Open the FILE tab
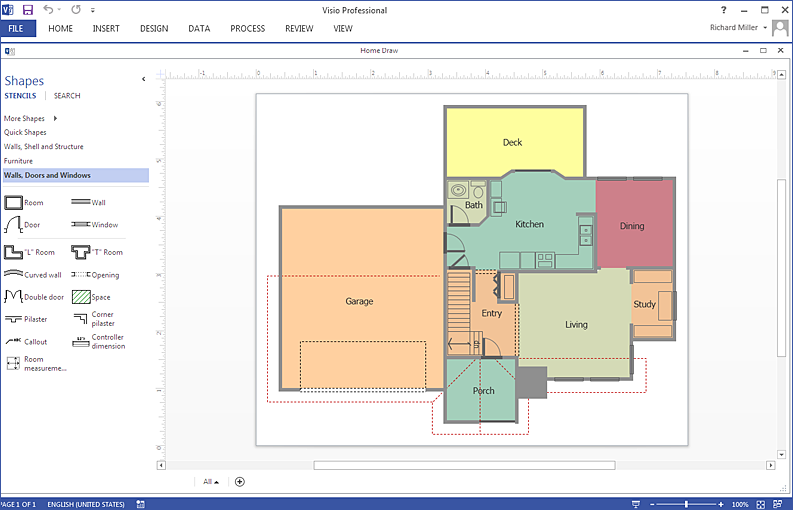This screenshot has height=510, width=793. pos(16,28)
